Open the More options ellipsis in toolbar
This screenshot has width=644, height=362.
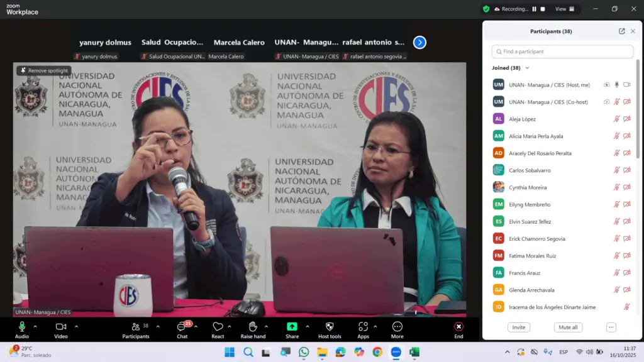pyautogui.click(x=397, y=327)
